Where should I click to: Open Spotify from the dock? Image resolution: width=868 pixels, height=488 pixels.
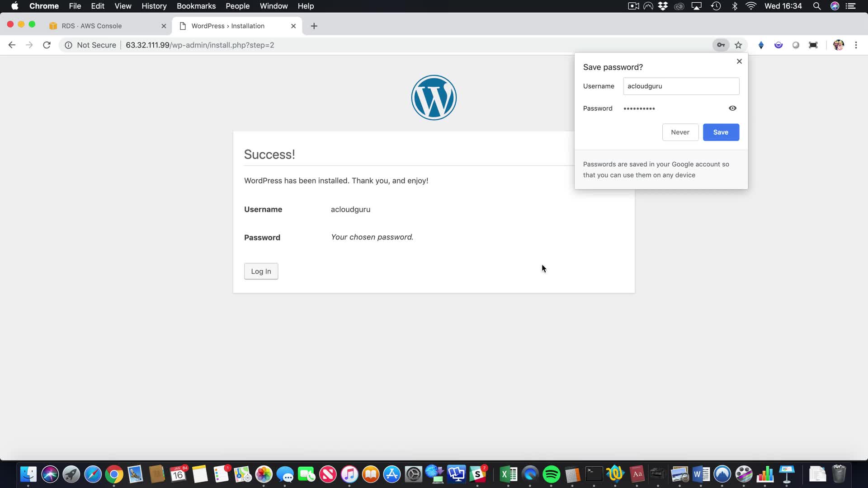[x=551, y=474]
